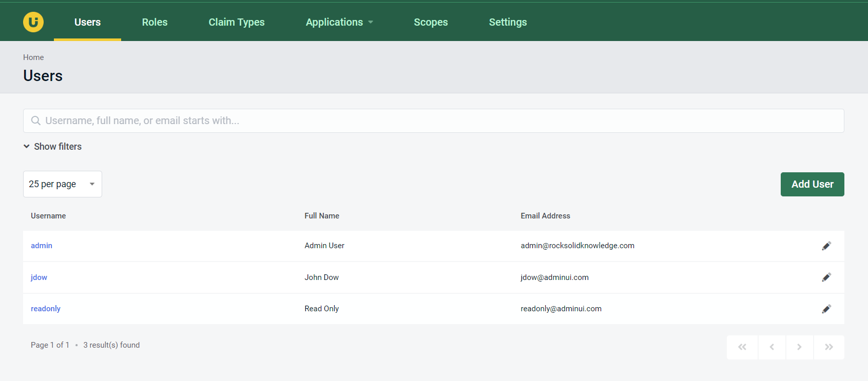Go to next page of results
Viewport: 868px width, 381px height.
pyautogui.click(x=800, y=347)
